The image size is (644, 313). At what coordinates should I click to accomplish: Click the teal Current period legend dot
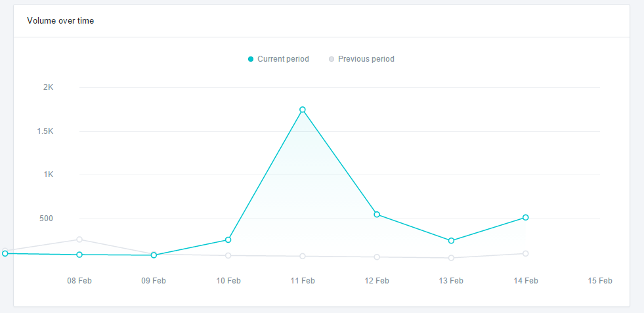tap(251, 59)
